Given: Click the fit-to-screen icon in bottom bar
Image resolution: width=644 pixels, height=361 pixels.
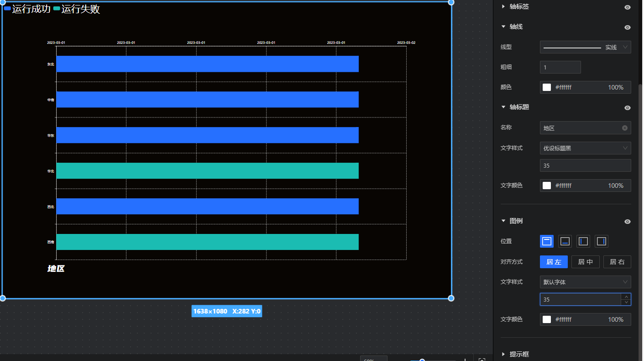Looking at the screenshot, I should (482, 360).
